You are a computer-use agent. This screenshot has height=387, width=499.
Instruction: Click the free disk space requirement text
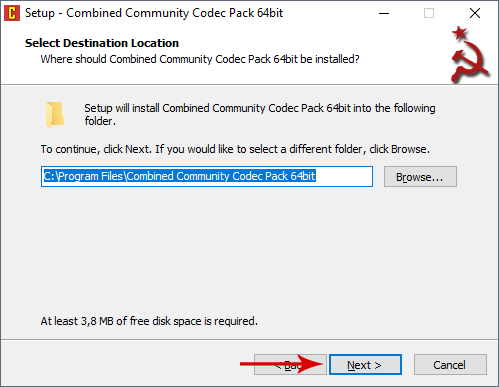coord(149,321)
